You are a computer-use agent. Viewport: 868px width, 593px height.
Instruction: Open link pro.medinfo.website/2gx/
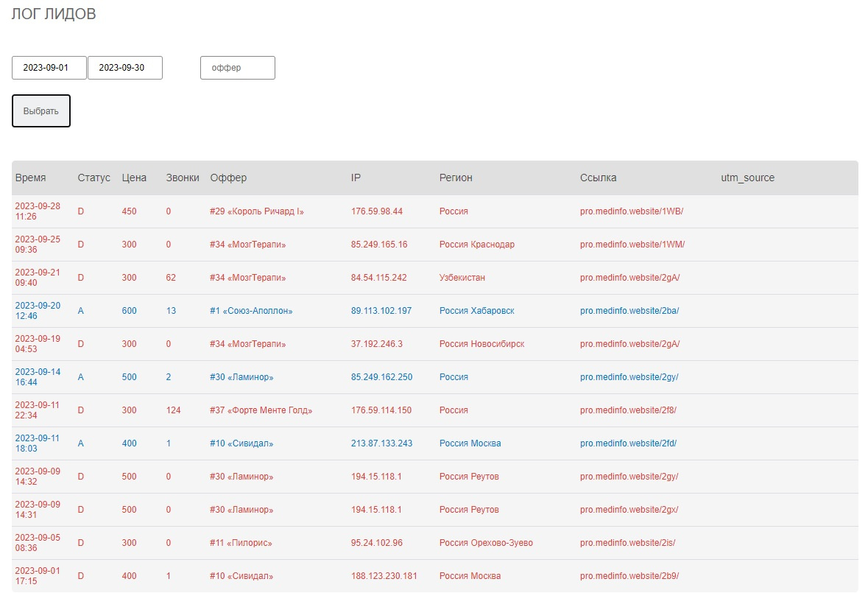coord(629,510)
